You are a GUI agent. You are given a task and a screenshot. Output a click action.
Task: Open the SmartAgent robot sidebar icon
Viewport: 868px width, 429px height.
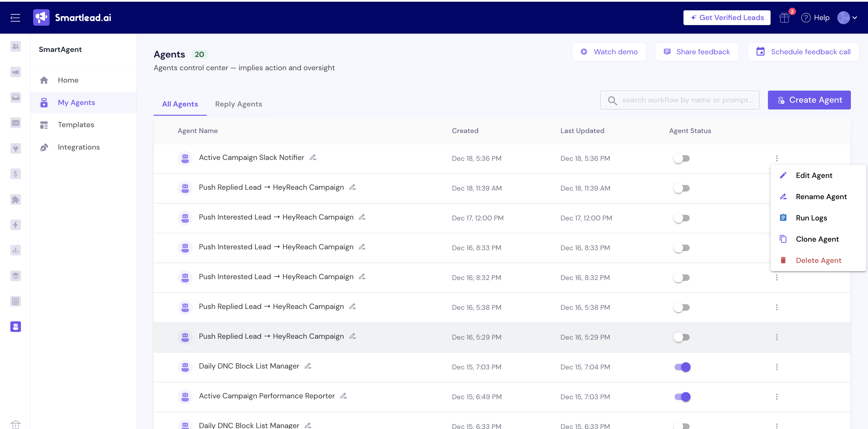click(x=15, y=326)
